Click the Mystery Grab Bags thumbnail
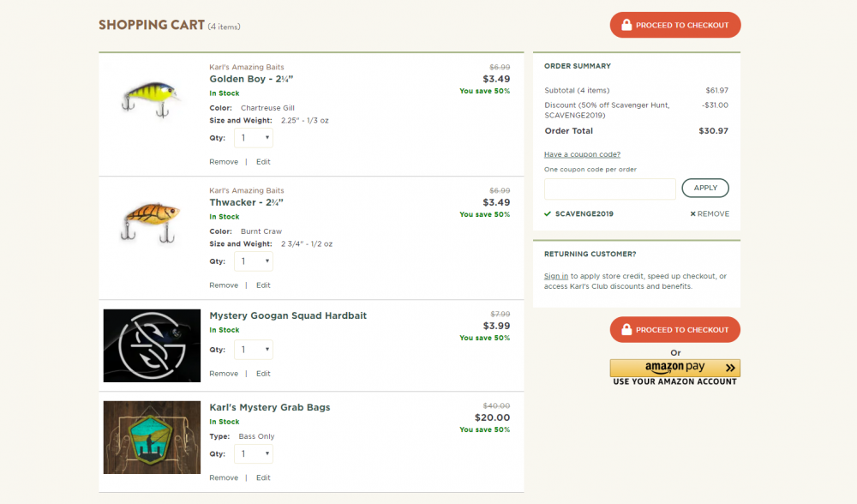857x504 pixels. (x=152, y=437)
